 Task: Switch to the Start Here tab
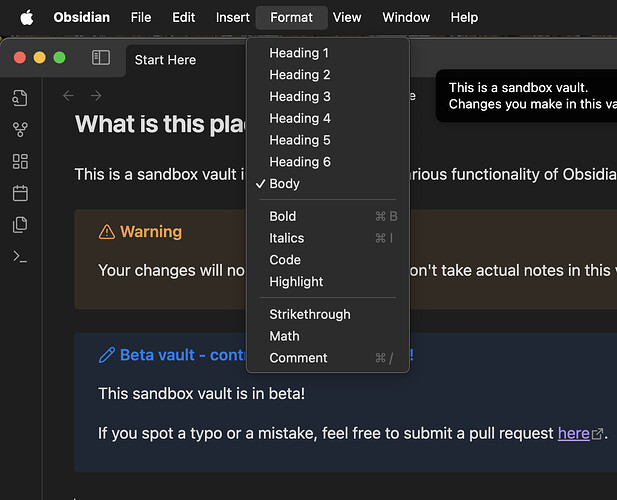(165, 60)
